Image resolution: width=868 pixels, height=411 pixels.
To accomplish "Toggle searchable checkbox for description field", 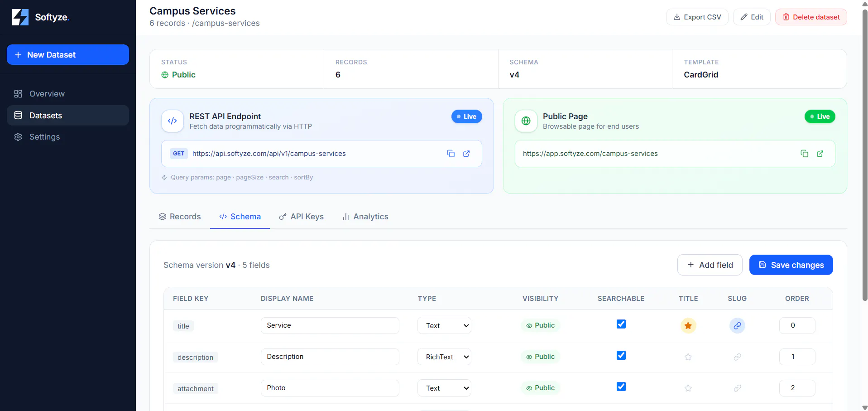I will 621,355.
